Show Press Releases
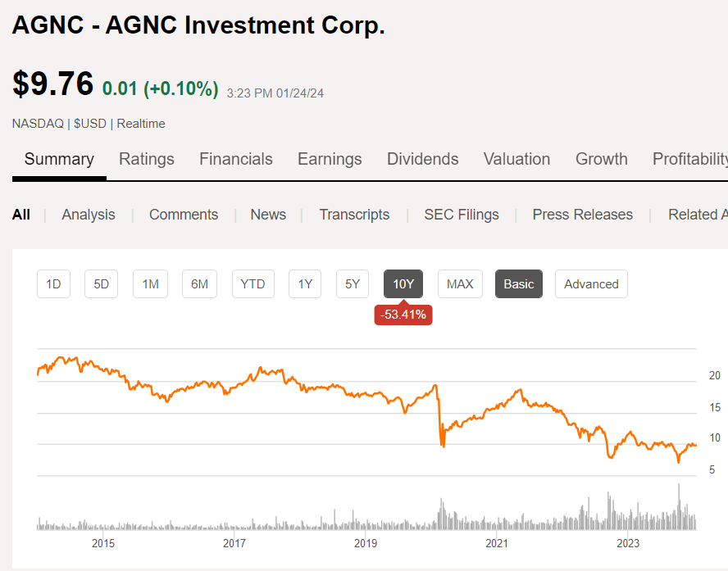The width and height of the screenshot is (728, 571). [x=583, y=215]
